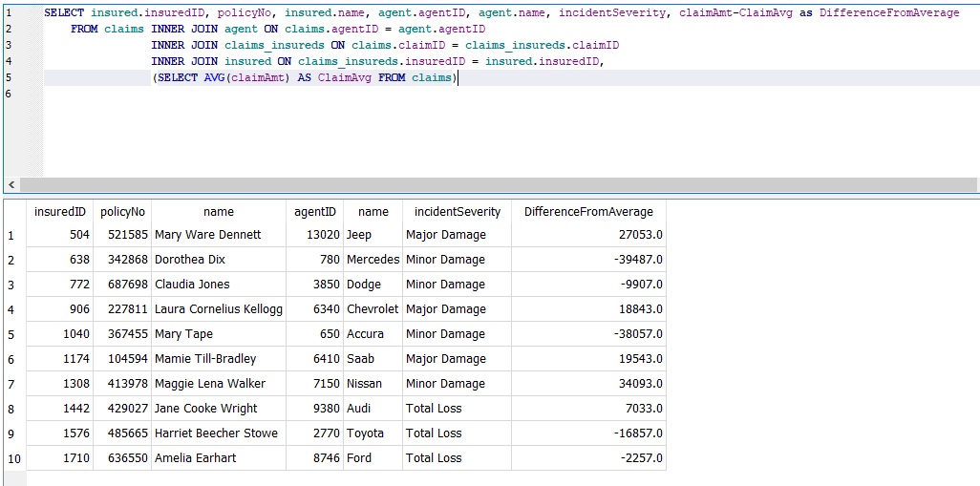Click difference value -2257.0
The width and height of the screenshot is (980, 486).
pyautogui.click(x=588, y=458)
